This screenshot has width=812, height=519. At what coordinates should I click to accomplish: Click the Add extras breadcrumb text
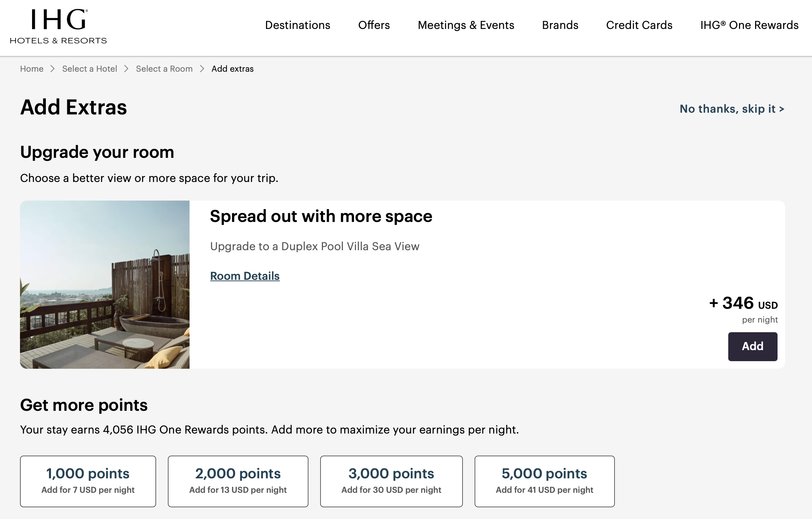(233, 69)
